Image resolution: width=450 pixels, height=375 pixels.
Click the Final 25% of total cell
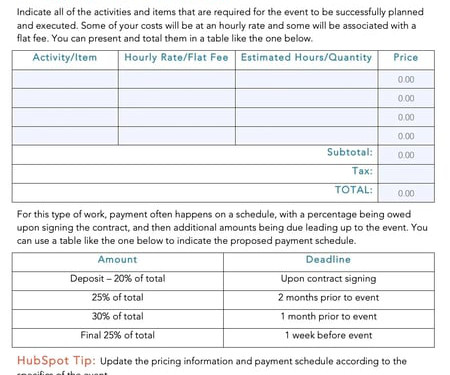(118, 335)
